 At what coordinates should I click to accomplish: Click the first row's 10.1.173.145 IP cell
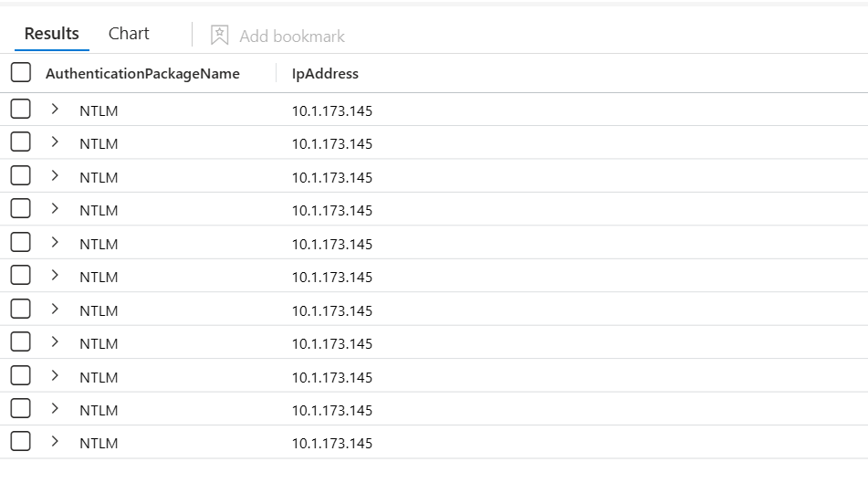coord(332,111)
